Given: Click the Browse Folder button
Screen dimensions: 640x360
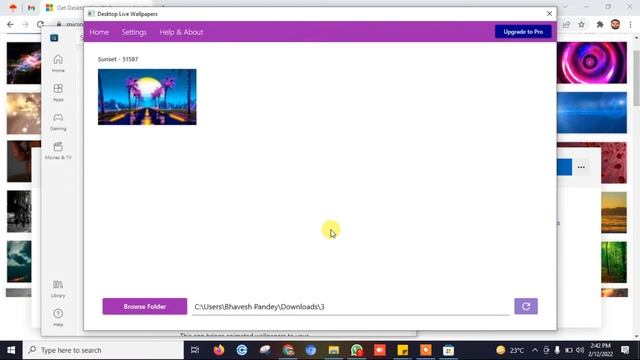Looking at the screenshot, I should tap(144, 307).
